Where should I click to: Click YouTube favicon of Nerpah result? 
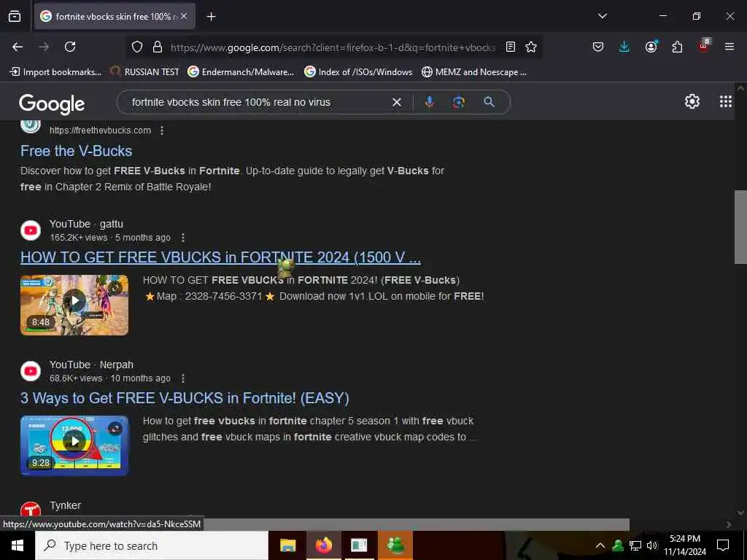(x=31, y=371)
